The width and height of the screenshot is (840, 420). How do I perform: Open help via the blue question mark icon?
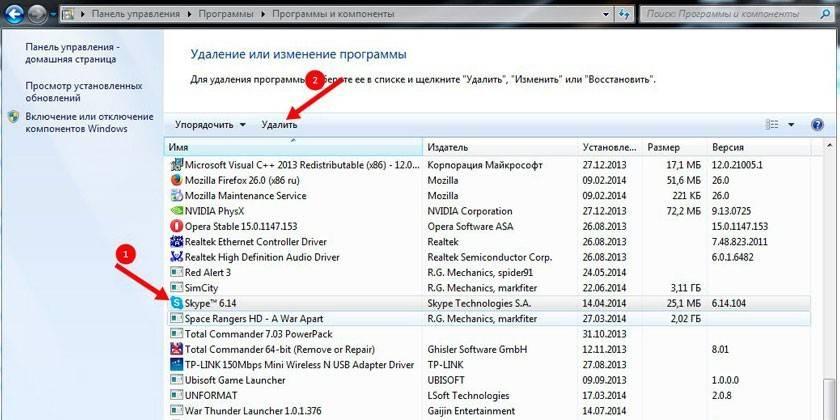point(817,125)
